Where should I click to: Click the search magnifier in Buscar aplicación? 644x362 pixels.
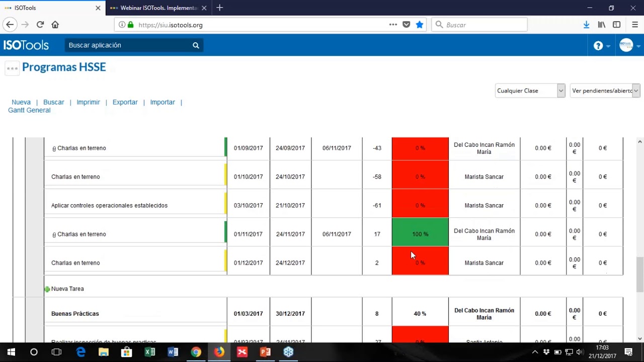point(196,45)
